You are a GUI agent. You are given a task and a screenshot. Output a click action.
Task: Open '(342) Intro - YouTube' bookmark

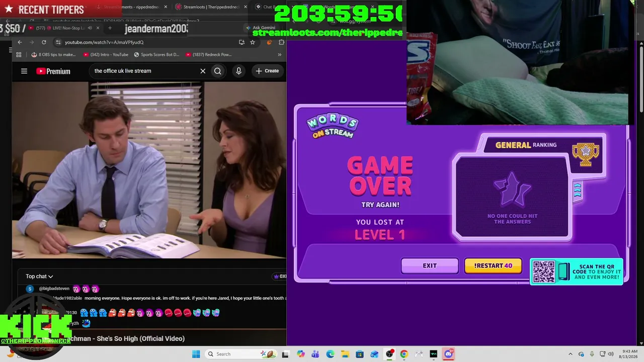pos(106,54)
